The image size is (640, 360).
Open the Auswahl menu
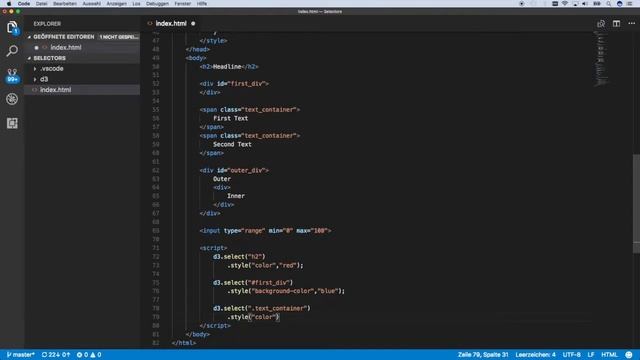[x=91, y=4]
